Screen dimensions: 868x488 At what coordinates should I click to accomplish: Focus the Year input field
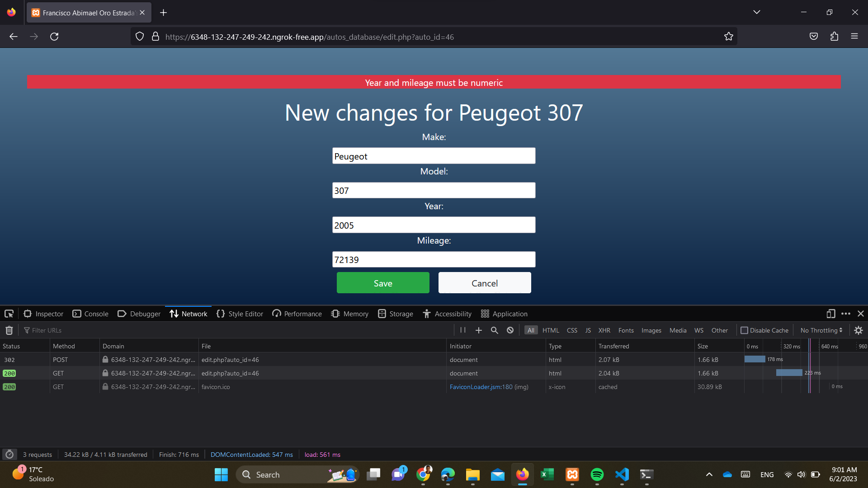coord(434,225)
